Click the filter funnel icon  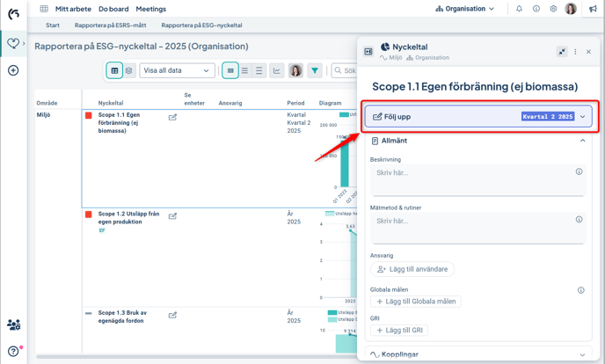point(315,70)
